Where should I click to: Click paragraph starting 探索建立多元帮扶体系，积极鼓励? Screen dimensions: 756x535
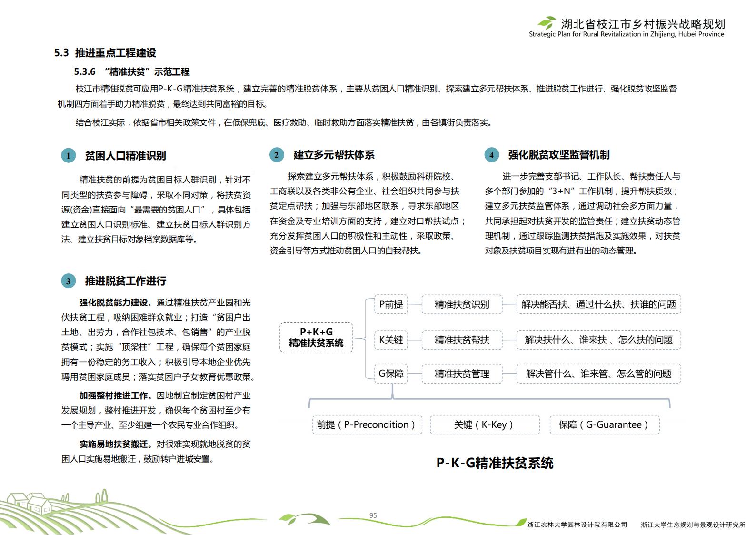(368, 213)
